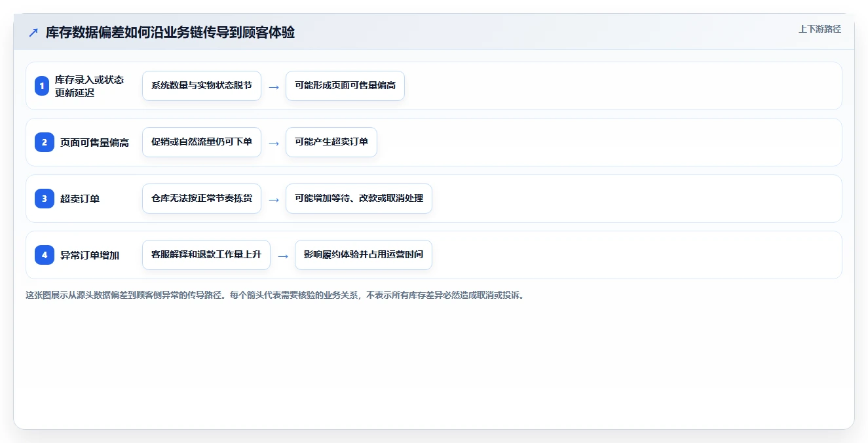Viewport: 868px width, 443px height.
Task: Click the 可能增加等待、改款或取消处理 box
Action: click(x=359, y=199)
